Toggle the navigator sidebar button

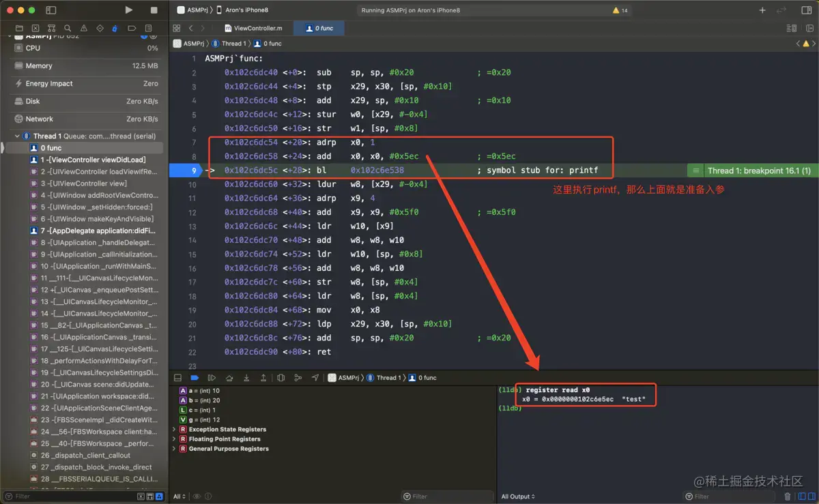(51, 10)
